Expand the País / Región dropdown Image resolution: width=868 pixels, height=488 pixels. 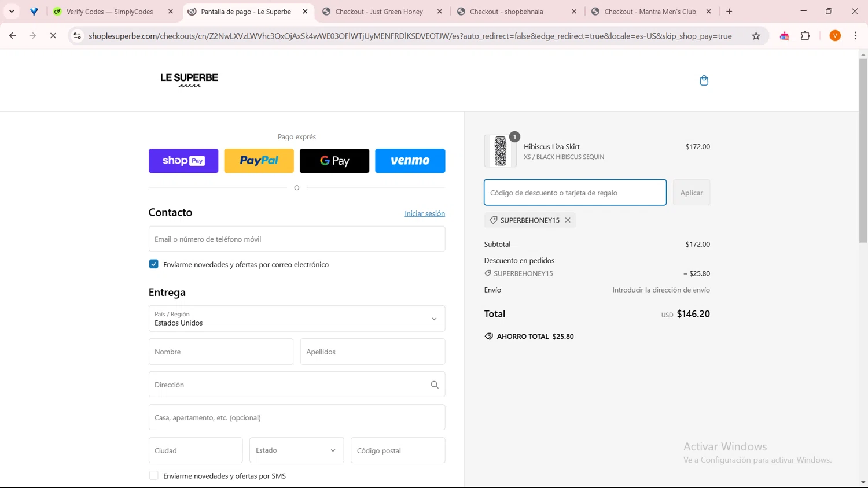tap(297, 319)
